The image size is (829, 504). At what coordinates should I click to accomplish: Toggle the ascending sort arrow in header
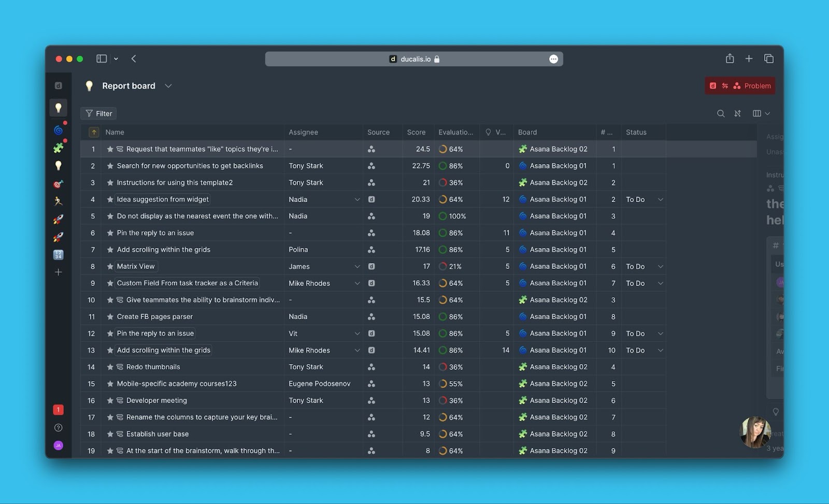tap(94, 133)
